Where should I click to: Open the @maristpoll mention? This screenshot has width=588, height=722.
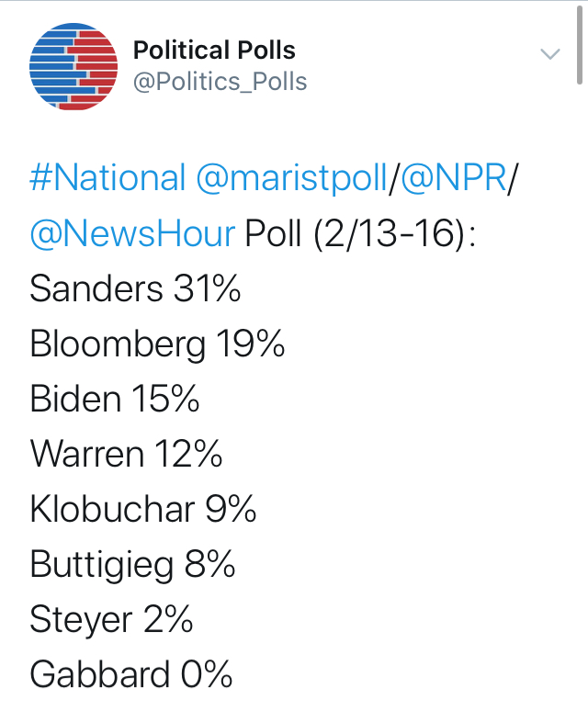(291, 178)
